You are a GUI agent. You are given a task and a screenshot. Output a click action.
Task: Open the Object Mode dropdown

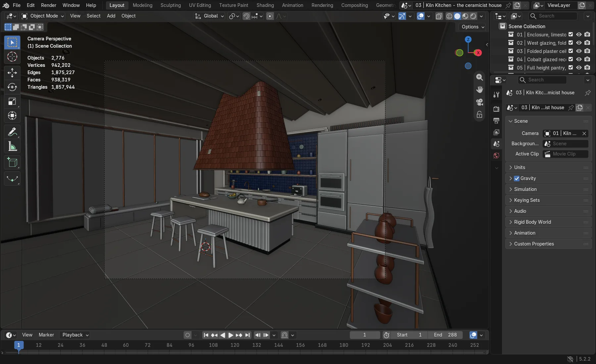[x=43, y=16]
